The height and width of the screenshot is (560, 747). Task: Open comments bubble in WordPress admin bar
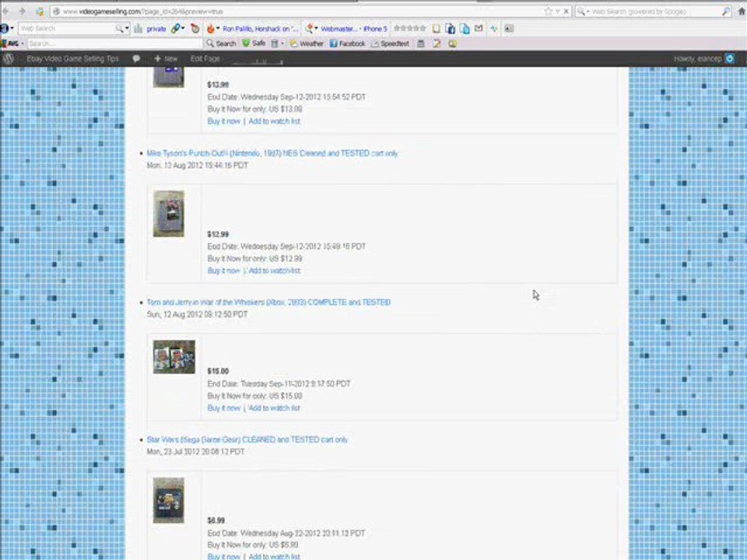(x=136, y=58)
